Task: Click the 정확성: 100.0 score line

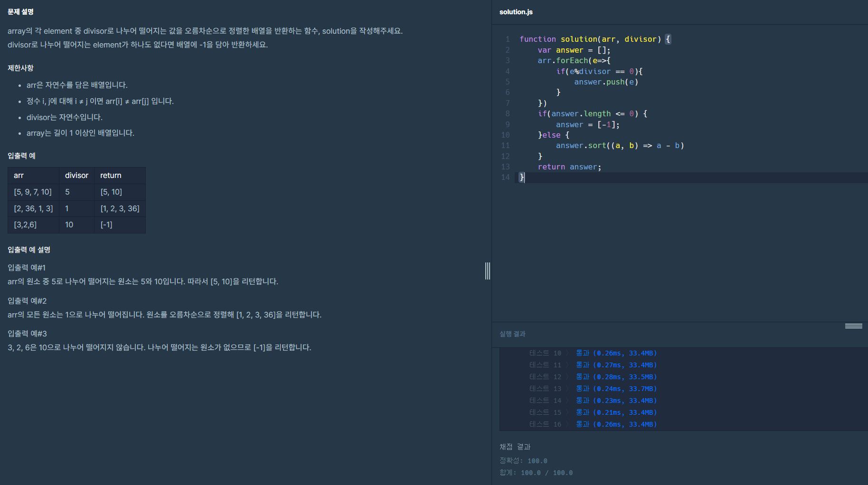Action: pos(523,461)
